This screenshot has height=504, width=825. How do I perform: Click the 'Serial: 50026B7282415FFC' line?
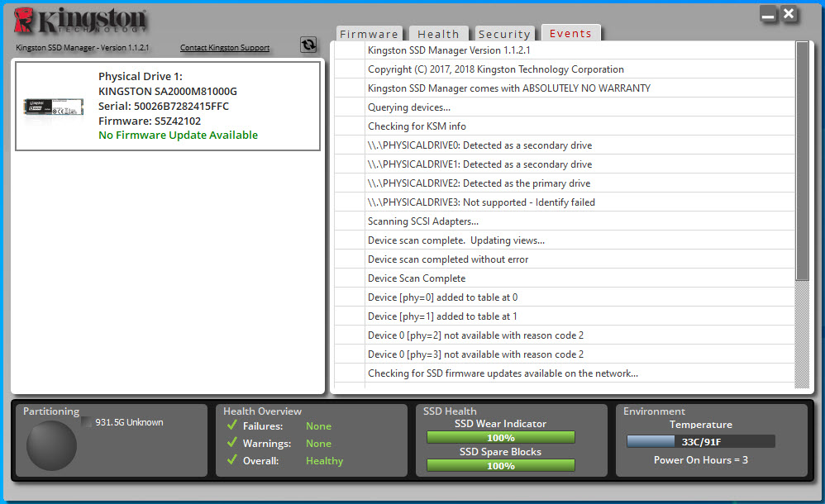164,107
